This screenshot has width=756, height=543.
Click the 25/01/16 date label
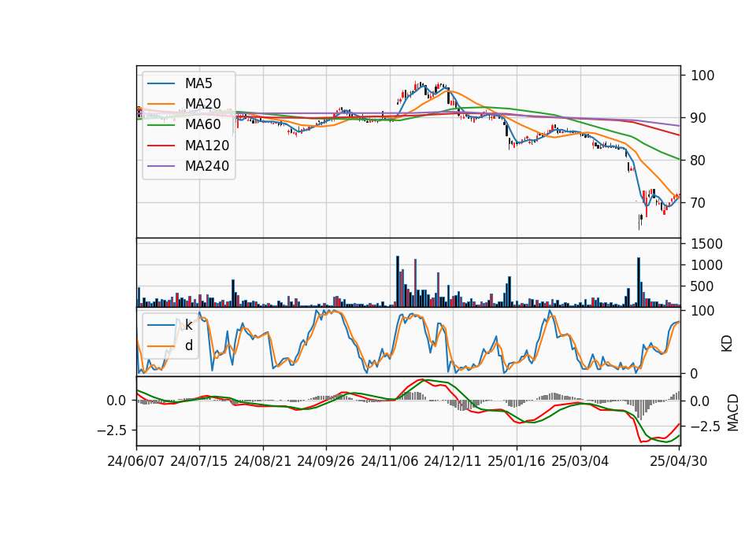point(517,461)
